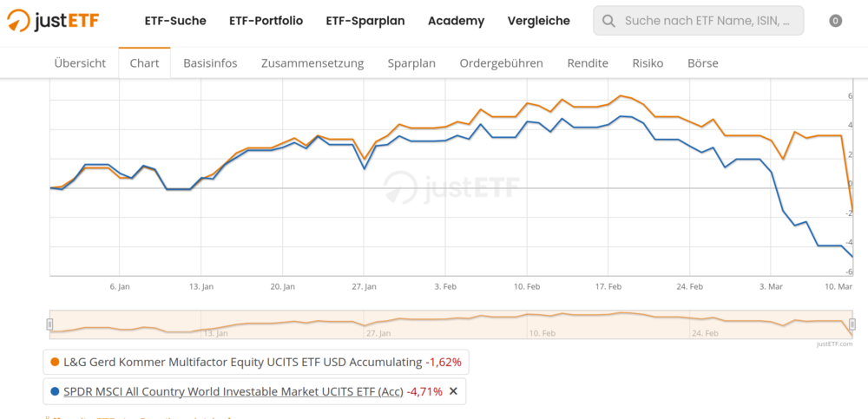This screenshot has height=419, width=868.
Task: Open the watchlist counter badge
Action: (x=836, y=21)
